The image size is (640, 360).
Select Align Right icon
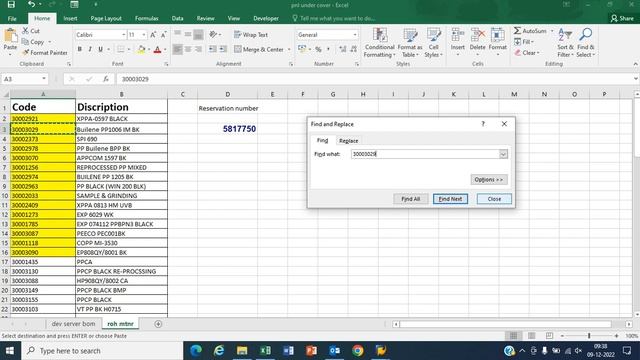coord(198,49)
